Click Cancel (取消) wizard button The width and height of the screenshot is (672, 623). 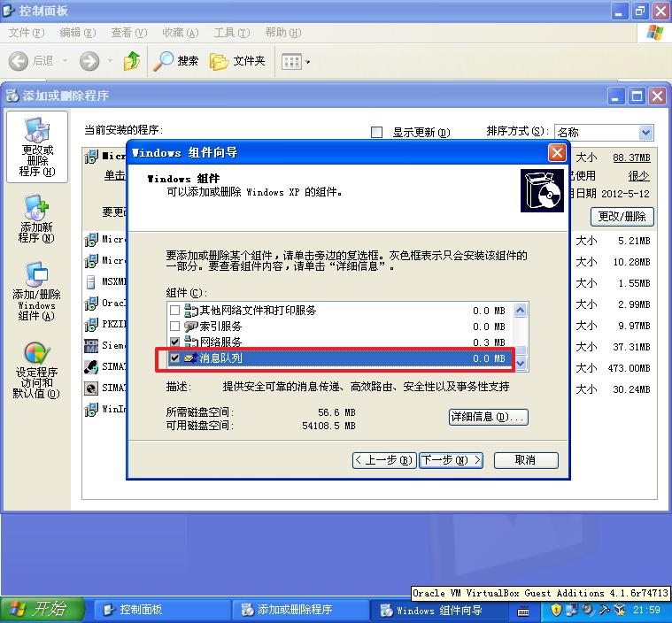point(526,460)
